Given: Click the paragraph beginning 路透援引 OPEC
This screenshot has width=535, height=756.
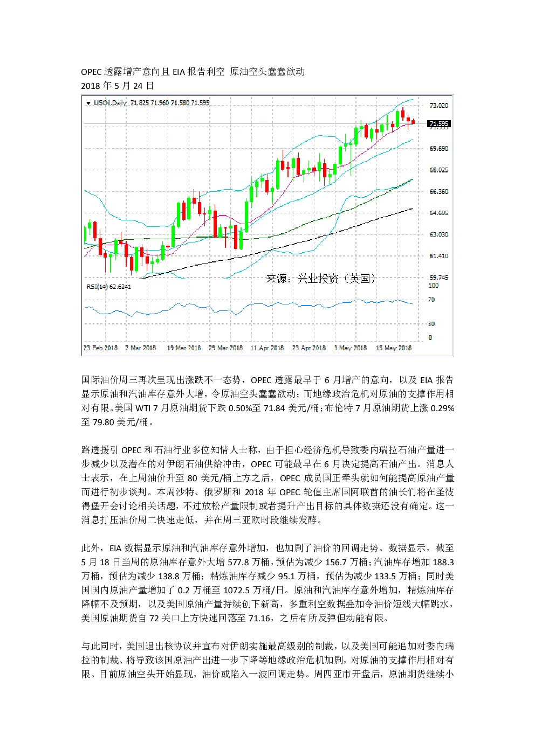Looking at the screenshot, I should [x=267, y=485].
